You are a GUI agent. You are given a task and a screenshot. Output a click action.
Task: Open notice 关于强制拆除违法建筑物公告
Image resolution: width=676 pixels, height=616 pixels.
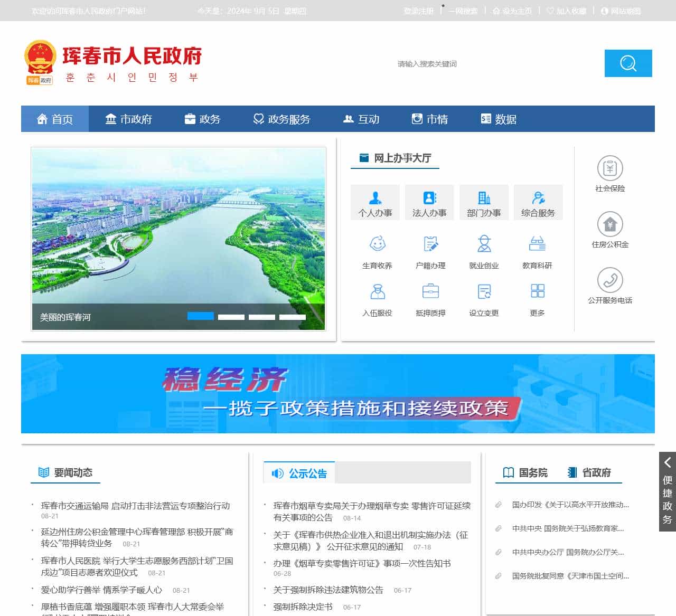click(328, 590)
